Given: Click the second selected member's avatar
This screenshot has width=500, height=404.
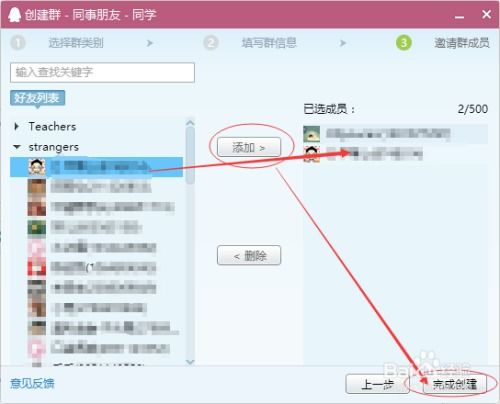Looking at the screenshot, I should point(311,154).
